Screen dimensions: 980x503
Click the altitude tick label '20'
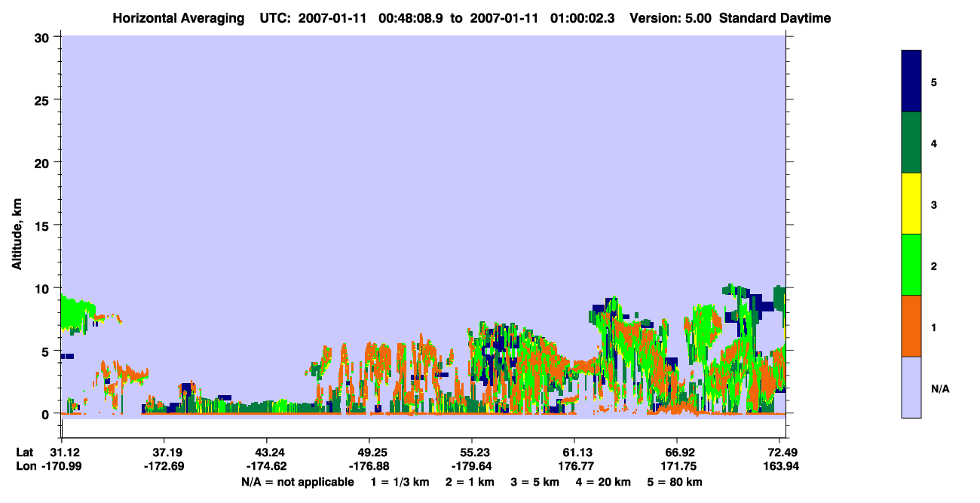(x=44, y=162)
